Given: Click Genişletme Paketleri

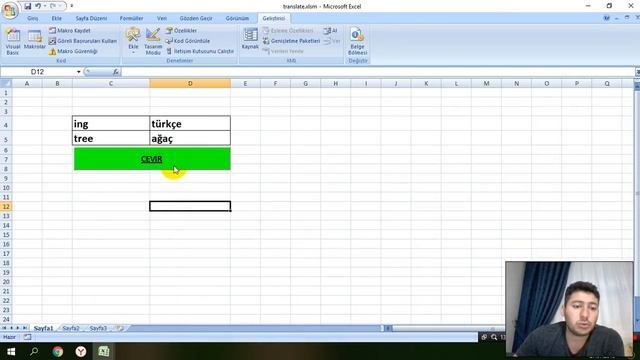Looking at the screenshot, I should (x=291, y=41).
